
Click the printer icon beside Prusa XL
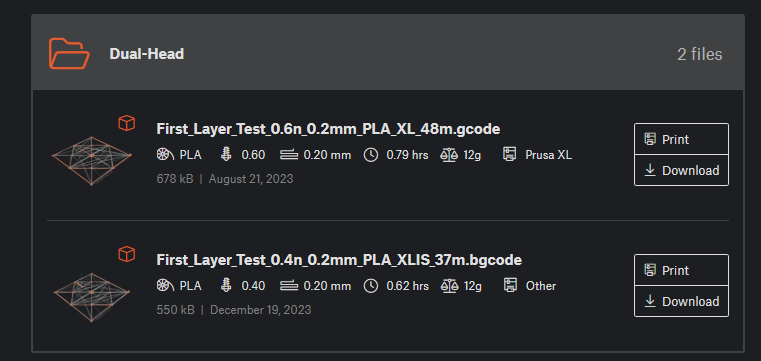[x=509, y=155]
